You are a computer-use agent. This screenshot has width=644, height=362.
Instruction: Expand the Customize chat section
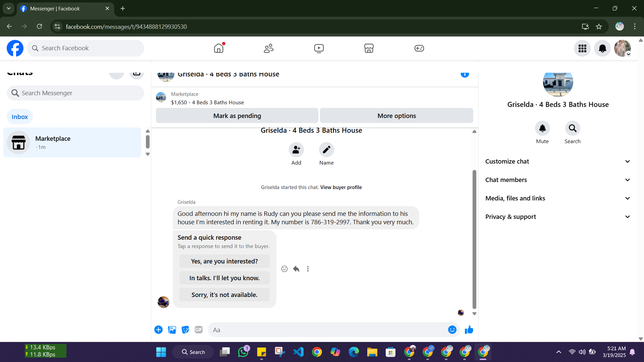[x=558, y=162]
